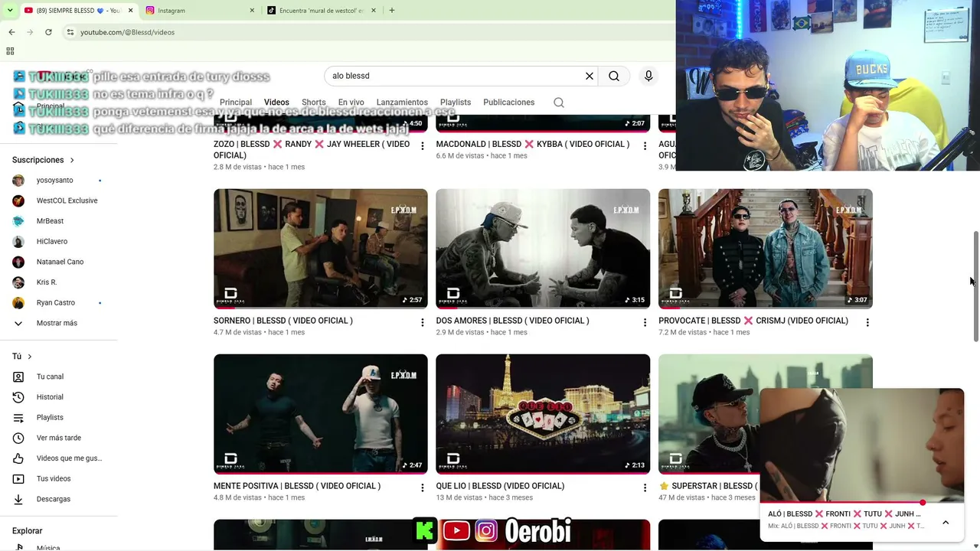Reload the current page
The width and height of the screenshot is (980, 551).
coord(48,32)
